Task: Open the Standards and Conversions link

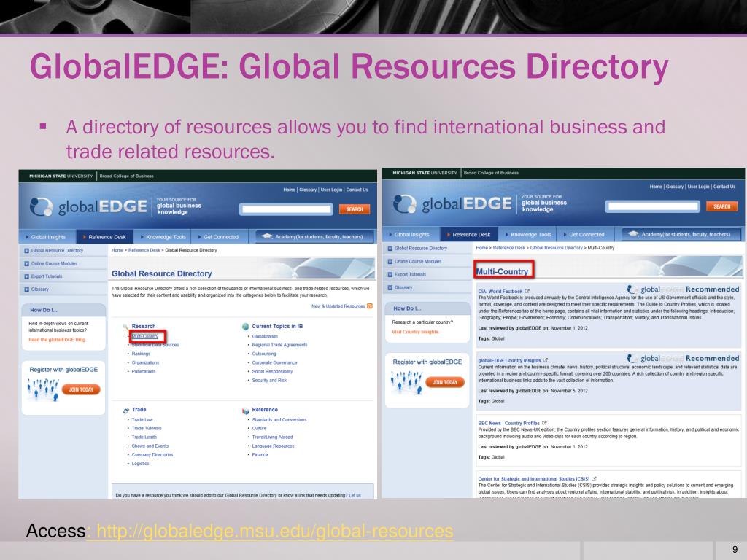Action: point(279,419)
